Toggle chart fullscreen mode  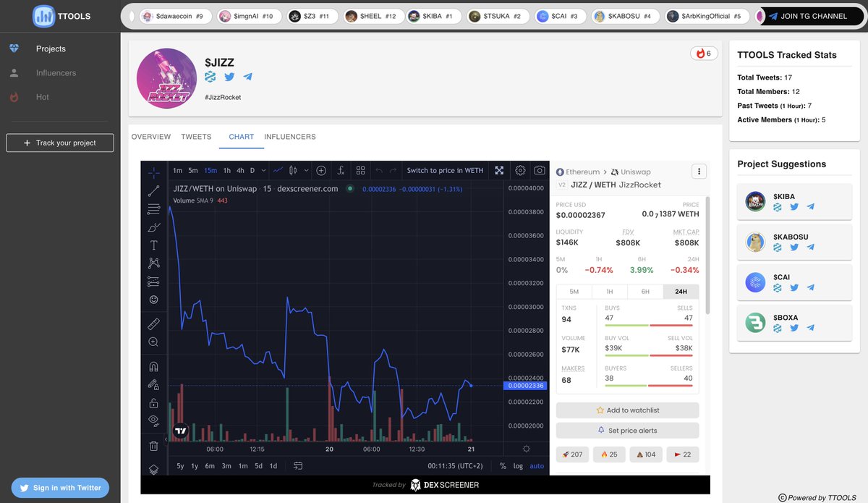[x=499, y=171]
